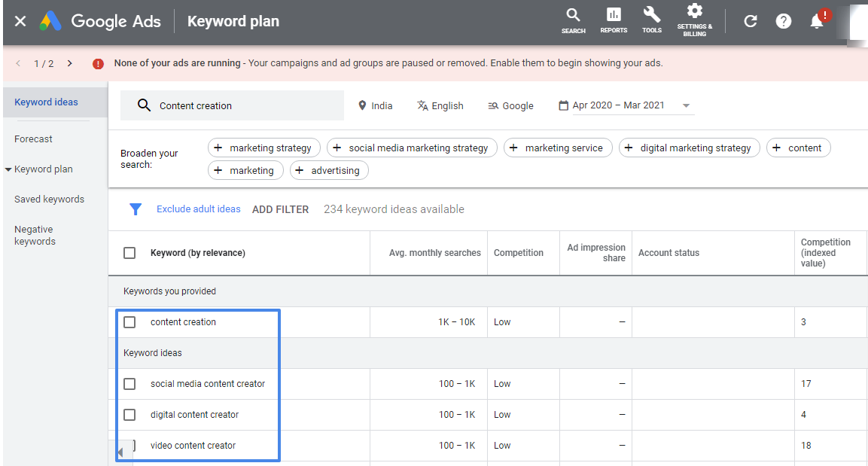Switch to the Forecast tab

33,139
